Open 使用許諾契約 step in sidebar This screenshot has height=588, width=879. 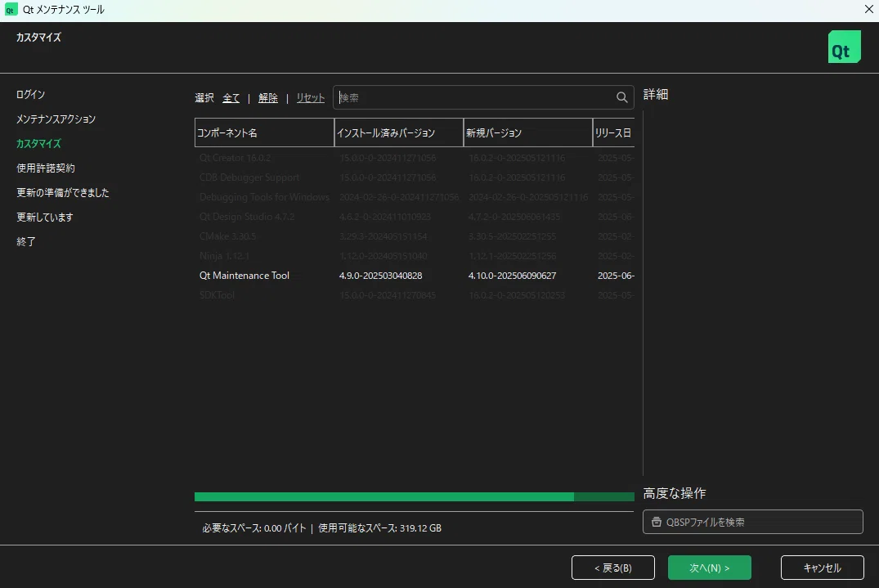coord(46,168)
